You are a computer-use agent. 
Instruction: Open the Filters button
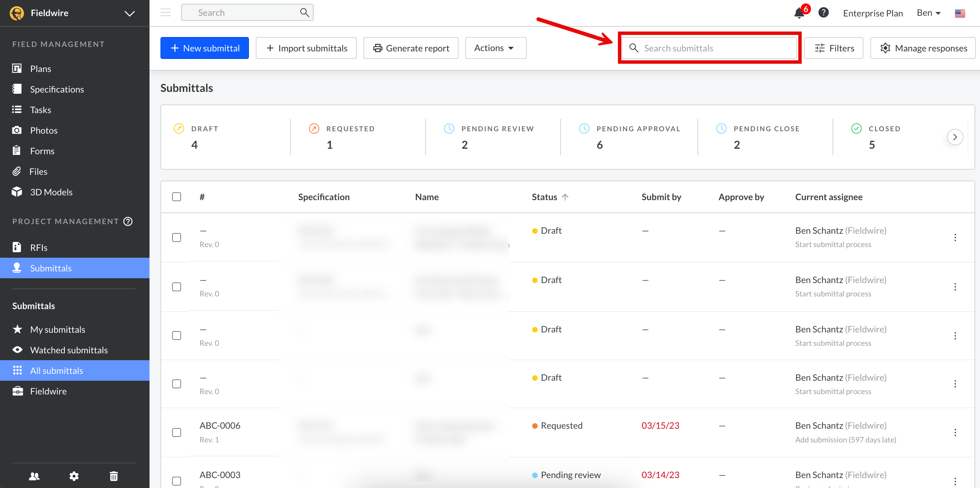click(834, 48)
